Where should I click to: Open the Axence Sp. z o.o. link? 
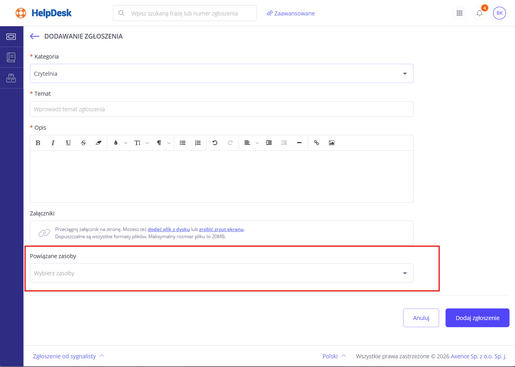[478, 356]
